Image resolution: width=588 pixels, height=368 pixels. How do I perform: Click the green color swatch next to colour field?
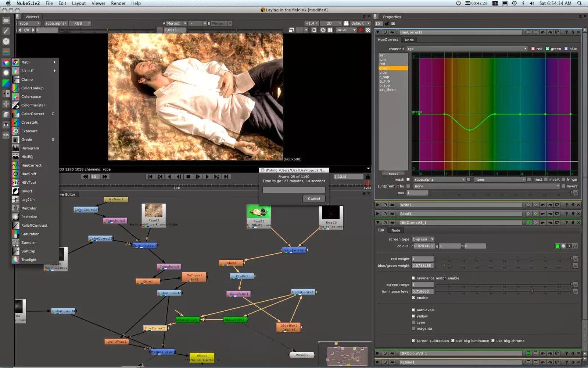(557, 246)
